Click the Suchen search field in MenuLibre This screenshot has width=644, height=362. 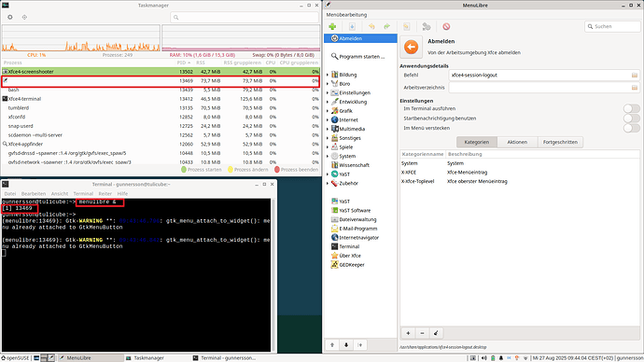613,26
